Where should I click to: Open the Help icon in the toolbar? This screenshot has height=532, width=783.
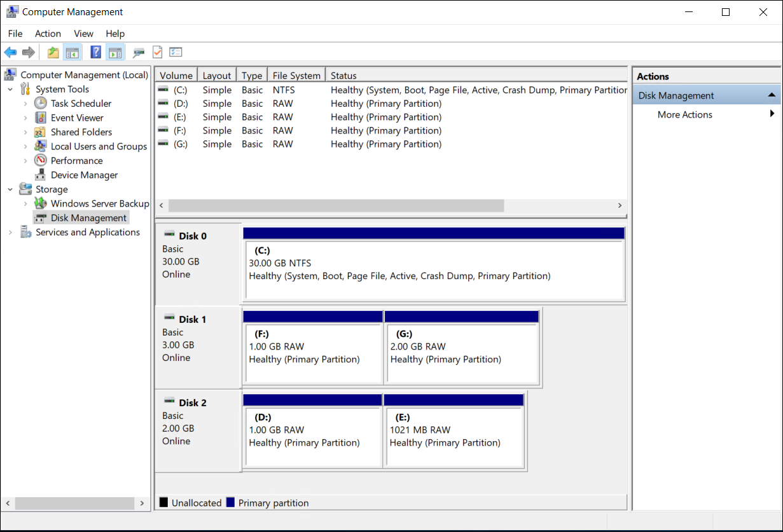95,51
